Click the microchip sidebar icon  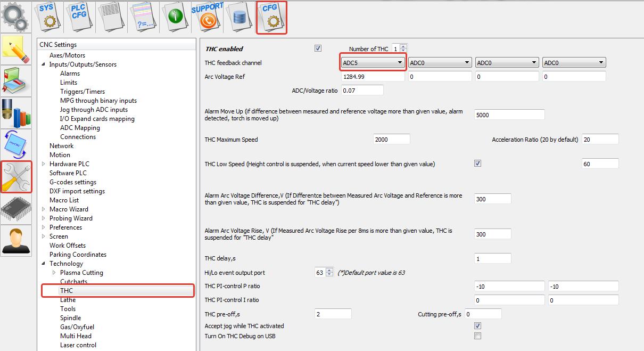16,209
